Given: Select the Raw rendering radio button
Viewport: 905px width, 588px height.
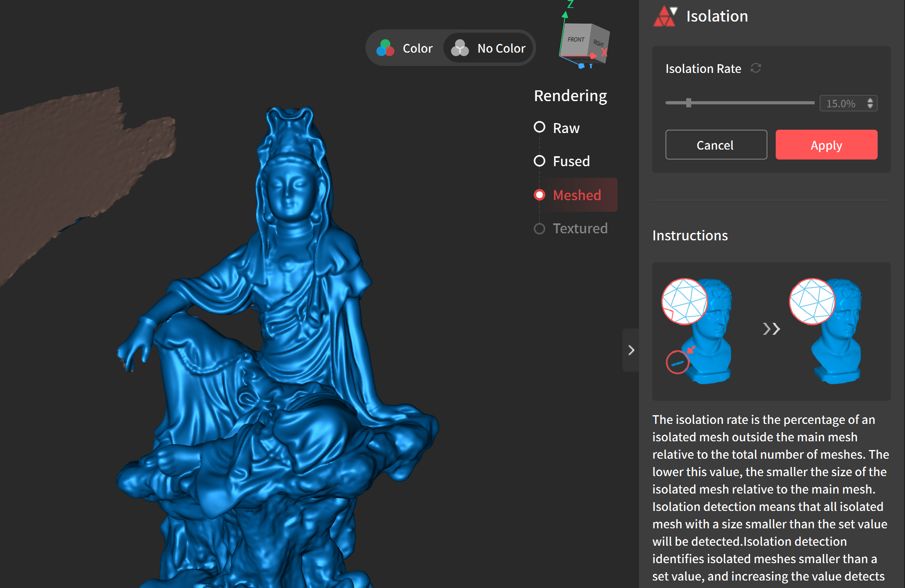Looking at the screenshot, I should tap(540, 127).
